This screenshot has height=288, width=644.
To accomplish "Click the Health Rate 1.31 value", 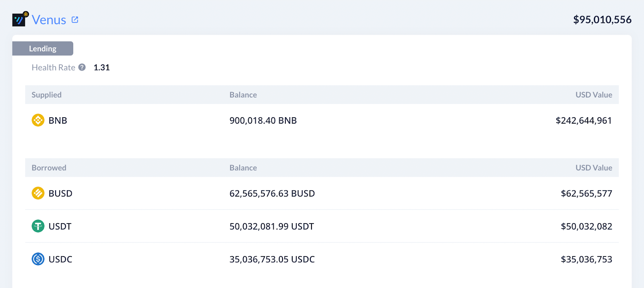I will tap(101, 67).
